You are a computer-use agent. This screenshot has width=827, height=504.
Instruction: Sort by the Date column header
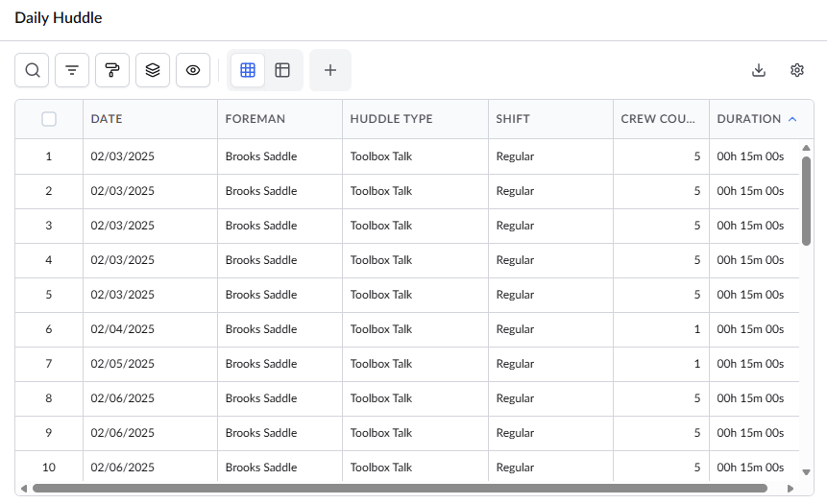pos(150,119)
